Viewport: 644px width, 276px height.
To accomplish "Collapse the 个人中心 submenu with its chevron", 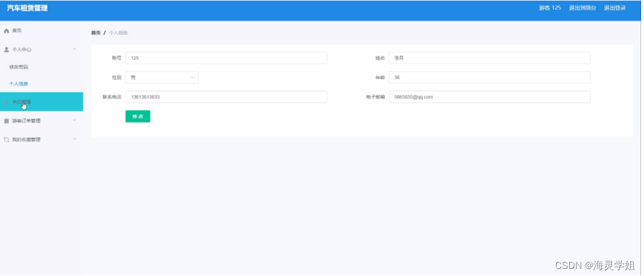I will 74,49.
